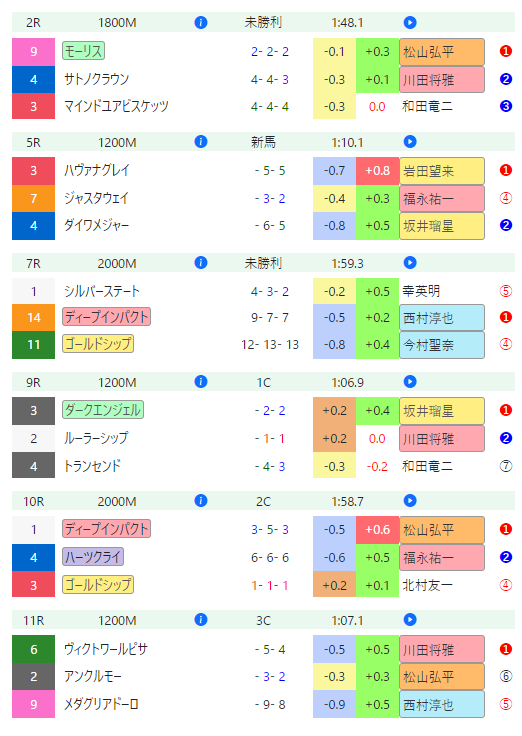Open the info icon for race 5R
522x736 pixels.
tap(201, 142)
